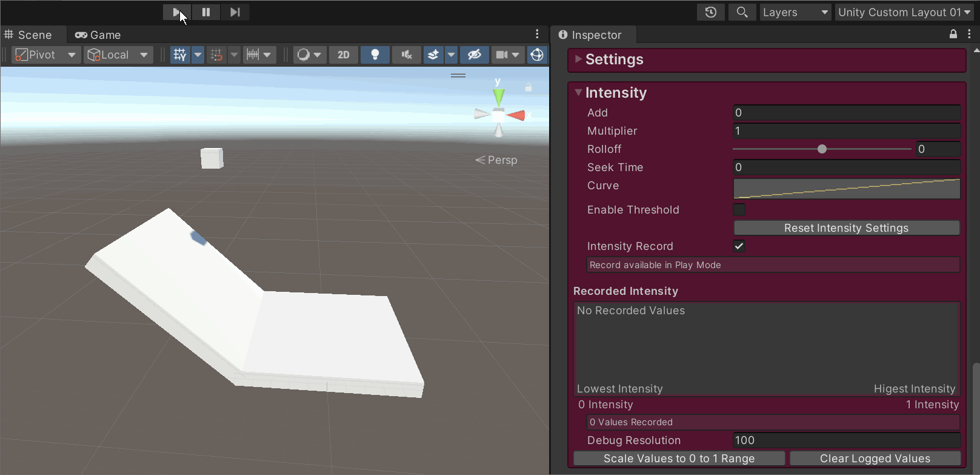Open grid snapping options arrow
This screenshot has width=980, height=475.
tap(234, 55)
